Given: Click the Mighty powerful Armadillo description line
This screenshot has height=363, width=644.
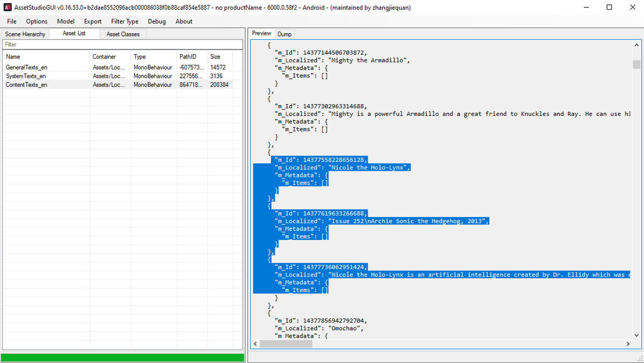Looking at the screenshot, I should pyautogui.click(x=452, y=114).
